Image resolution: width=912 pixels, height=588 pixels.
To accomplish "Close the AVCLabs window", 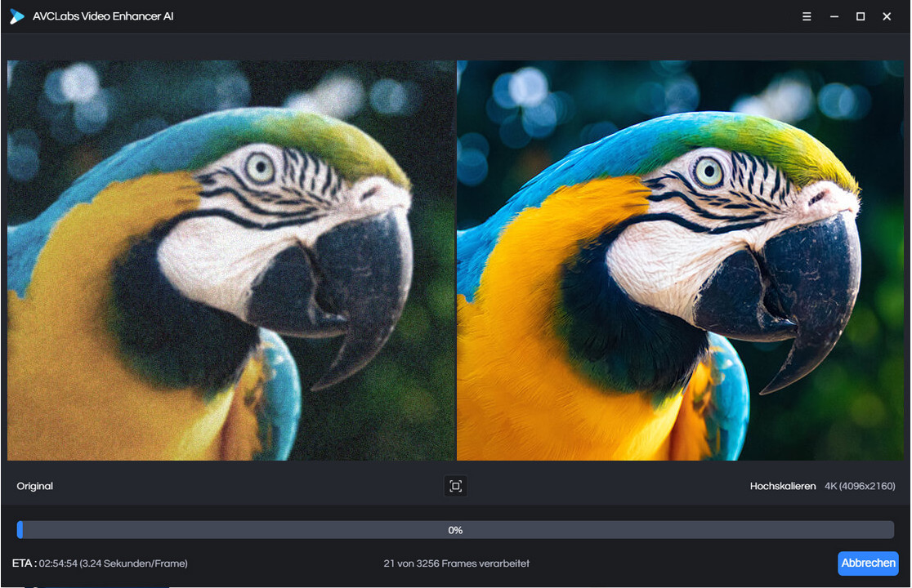I will click(887, 16).
